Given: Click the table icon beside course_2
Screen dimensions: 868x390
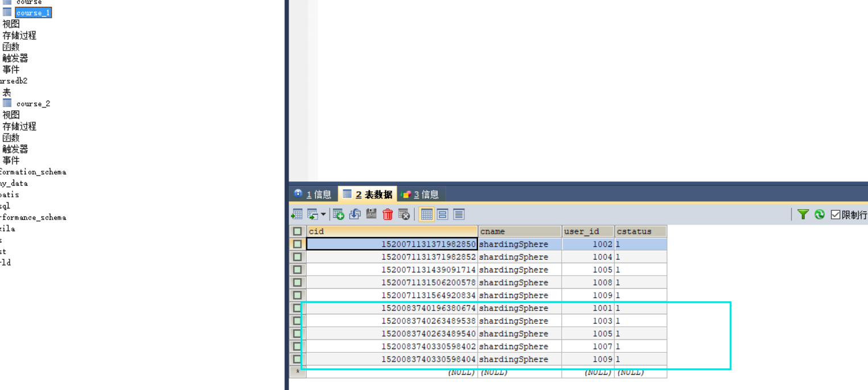Looking at the screenshot, I should point(7,103).
